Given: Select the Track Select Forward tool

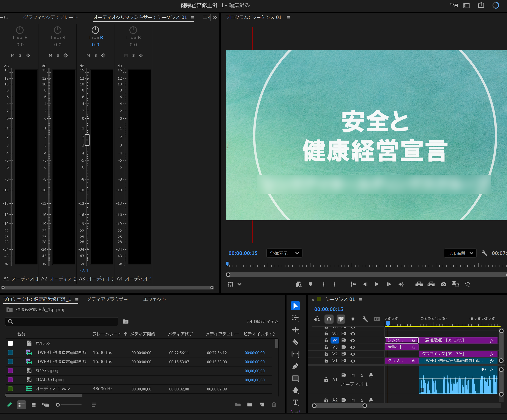Looking at the screenshot, I should pos(295,318).
